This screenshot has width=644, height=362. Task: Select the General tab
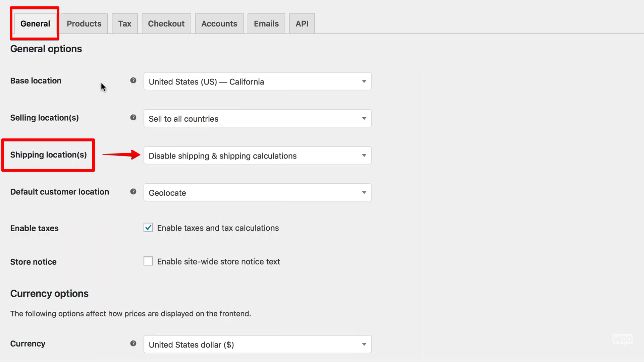pos(35,24)
